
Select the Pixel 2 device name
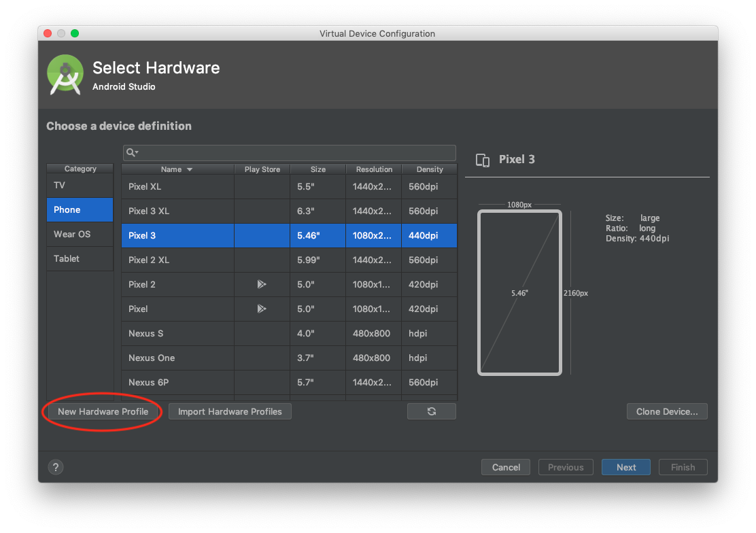pos(141,285)
